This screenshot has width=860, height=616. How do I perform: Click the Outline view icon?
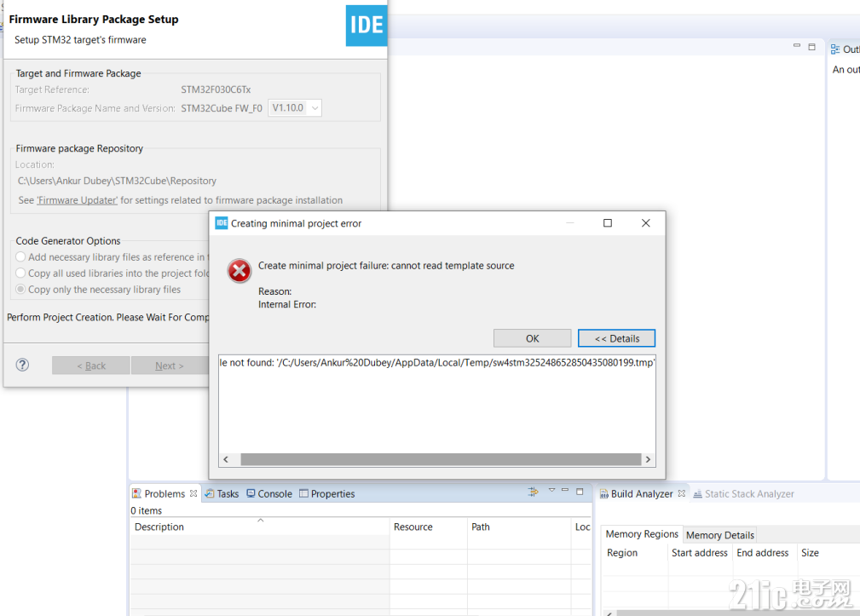835,49
